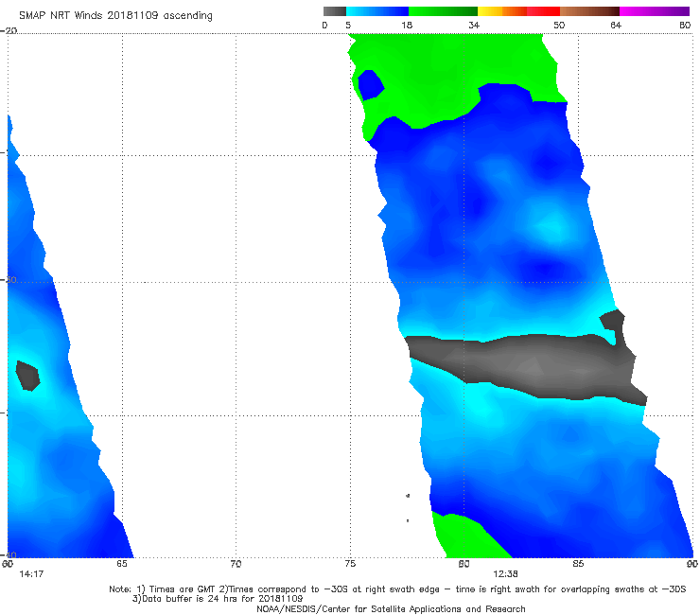Image resolution: width=700 pixels, height=615 pixels.
Task: Click the longitude label '75'
Action: pos(350,564)
